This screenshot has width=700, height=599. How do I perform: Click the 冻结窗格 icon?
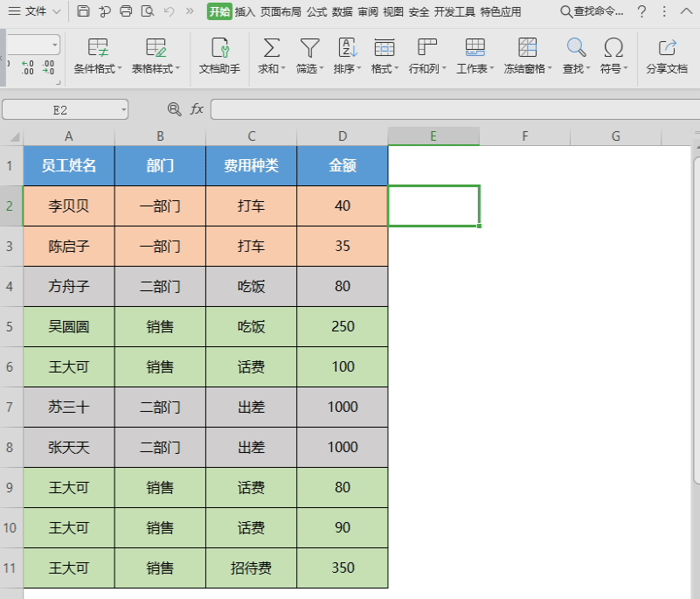pyautogui.click(x=527, y=47)
